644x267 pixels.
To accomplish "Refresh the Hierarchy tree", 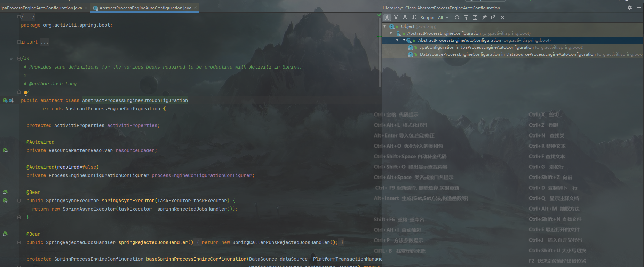I will coord(457,17).
